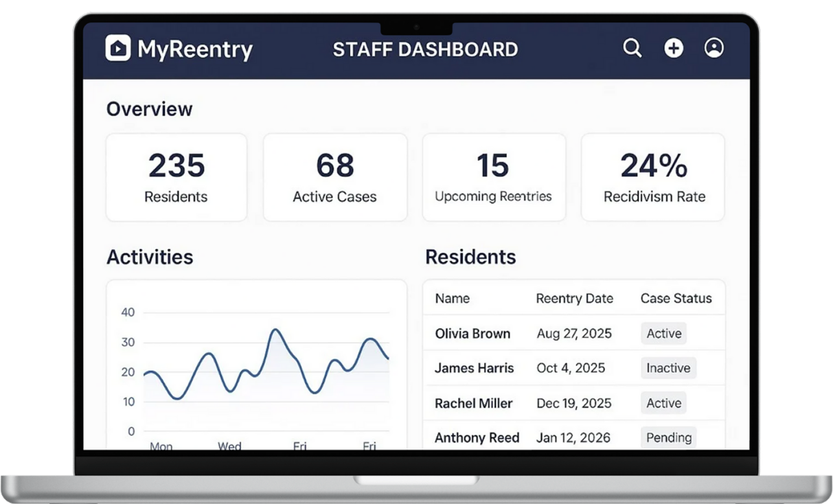Image resolution: width=833 pixels, height=504 pixels.
Task: Open search with the magnifier icon
Action: (632, 48)
